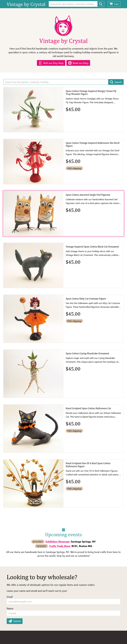
Task: Open Hand Sculpted Halloween Cat image
Action: 33,428
